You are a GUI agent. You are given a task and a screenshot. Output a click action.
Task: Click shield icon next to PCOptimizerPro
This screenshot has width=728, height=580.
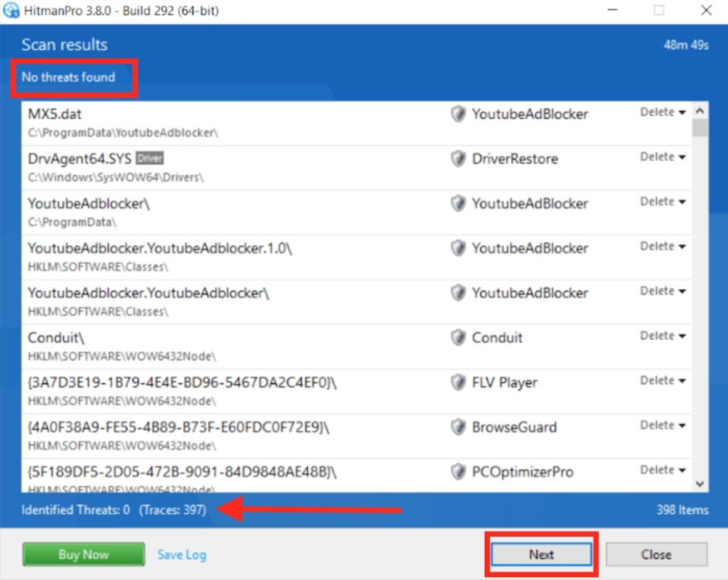pyautogui.click(x=459, y=472)
